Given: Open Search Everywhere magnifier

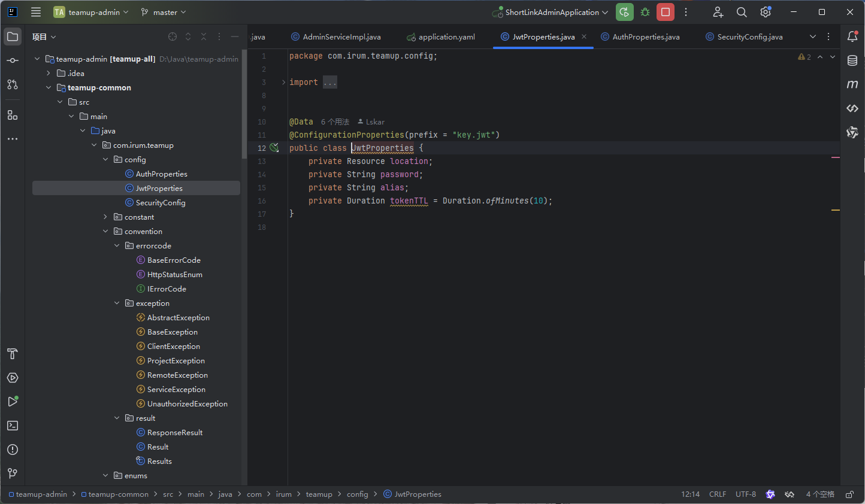Looking at the screenshot, I should (x=742, y=12).
